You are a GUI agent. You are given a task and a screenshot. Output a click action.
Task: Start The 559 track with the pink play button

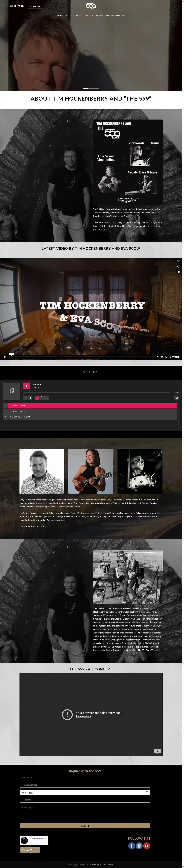click(27, 386)
